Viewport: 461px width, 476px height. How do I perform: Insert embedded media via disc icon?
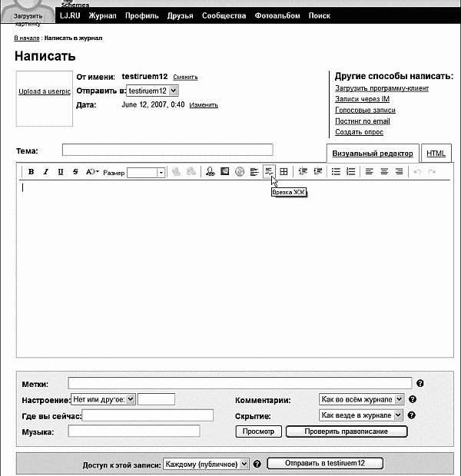point(240,172)
